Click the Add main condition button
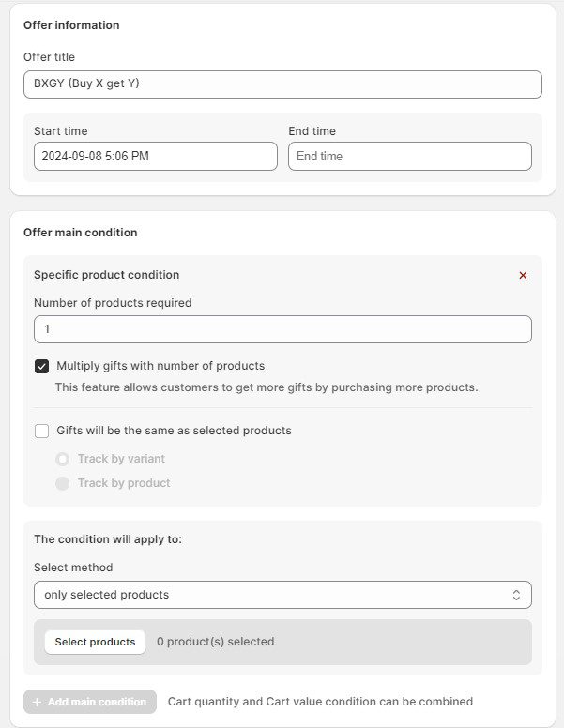The image size is (564, 728). [90, 702]
